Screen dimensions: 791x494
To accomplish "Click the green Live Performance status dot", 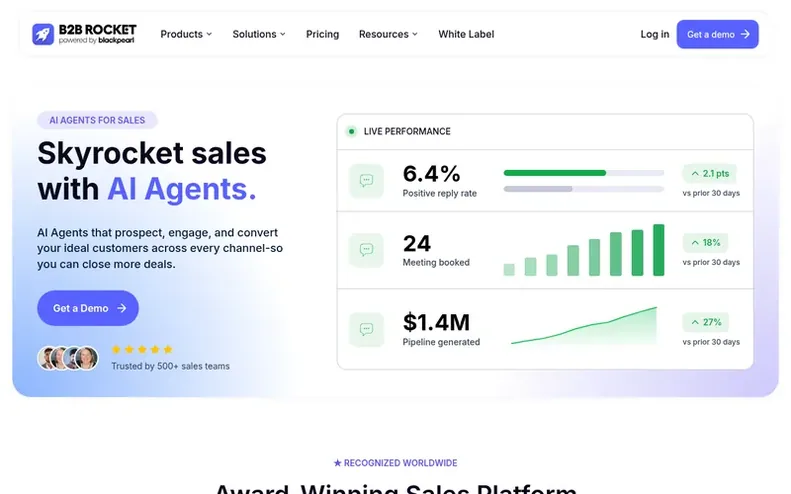I will tap(351, 132).
